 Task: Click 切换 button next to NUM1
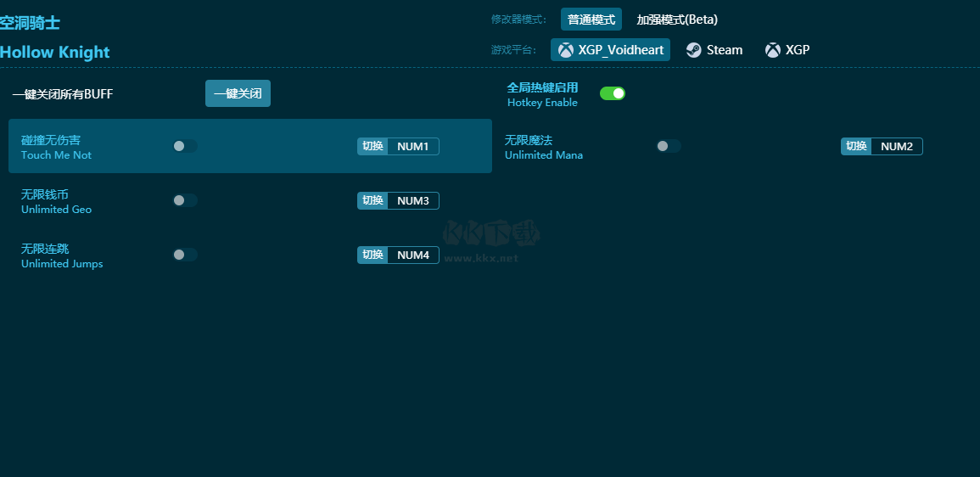pos(372,146)
